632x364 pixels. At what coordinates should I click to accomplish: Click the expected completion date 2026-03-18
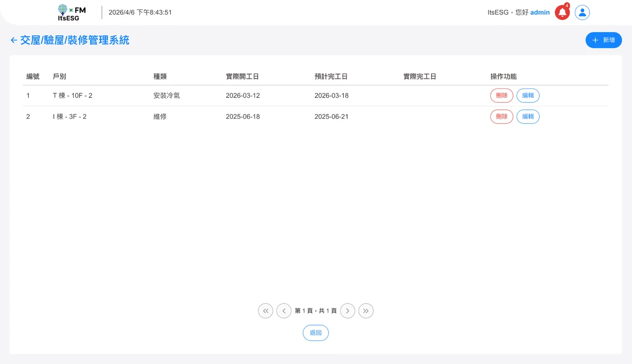332,96
